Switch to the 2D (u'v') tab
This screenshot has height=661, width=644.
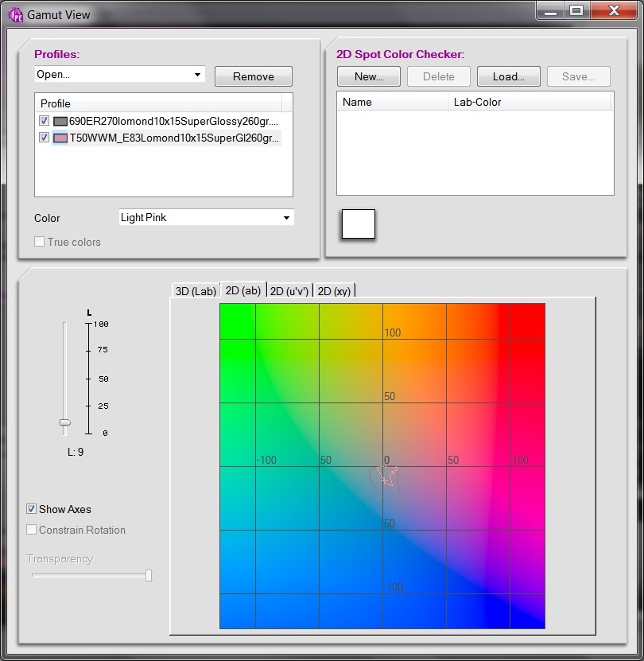(289, 291)
